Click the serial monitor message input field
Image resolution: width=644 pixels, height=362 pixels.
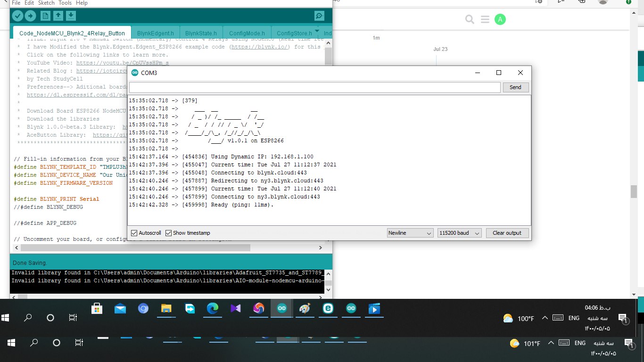315,87
